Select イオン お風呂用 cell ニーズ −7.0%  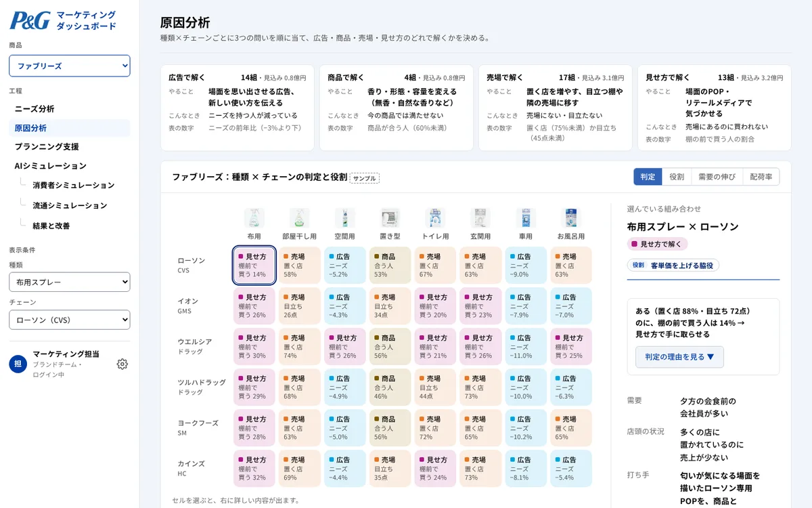tap(571, 306)
